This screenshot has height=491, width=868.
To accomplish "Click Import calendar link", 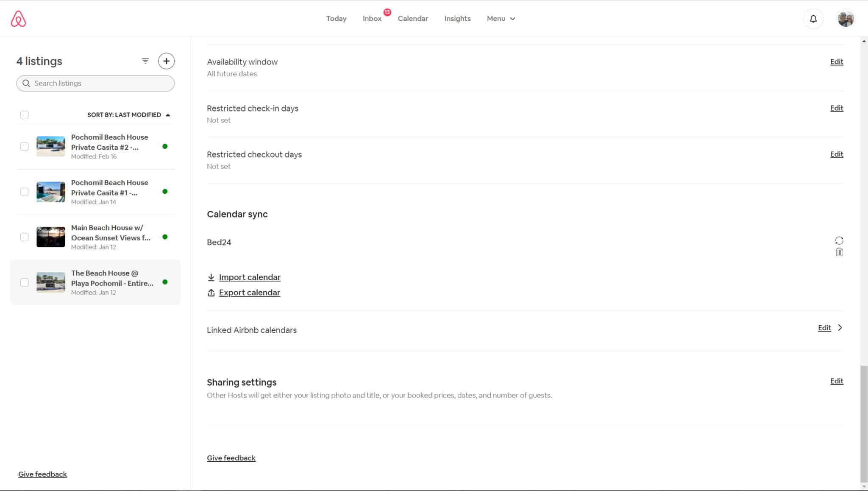I will (249, 277).
